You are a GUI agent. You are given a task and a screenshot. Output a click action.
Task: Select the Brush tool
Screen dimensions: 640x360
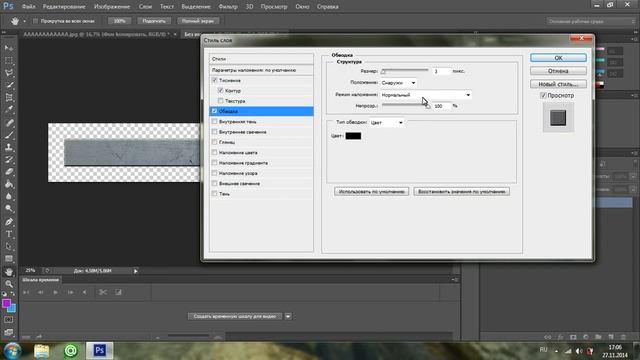(x=9, y=135)
